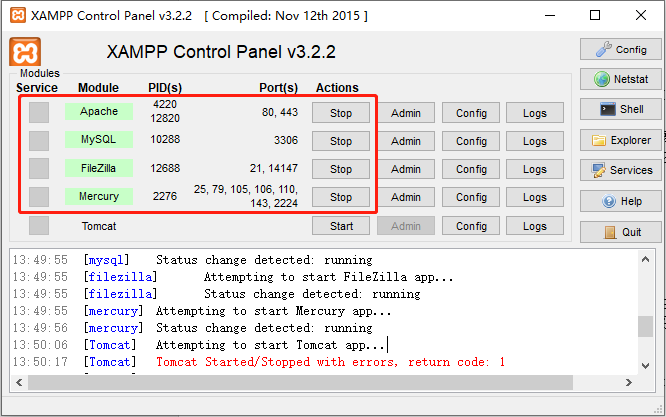Click MySQL port 3306
Image resolution: width=666 pixels, height=417 pixels.
coord(286,140)
